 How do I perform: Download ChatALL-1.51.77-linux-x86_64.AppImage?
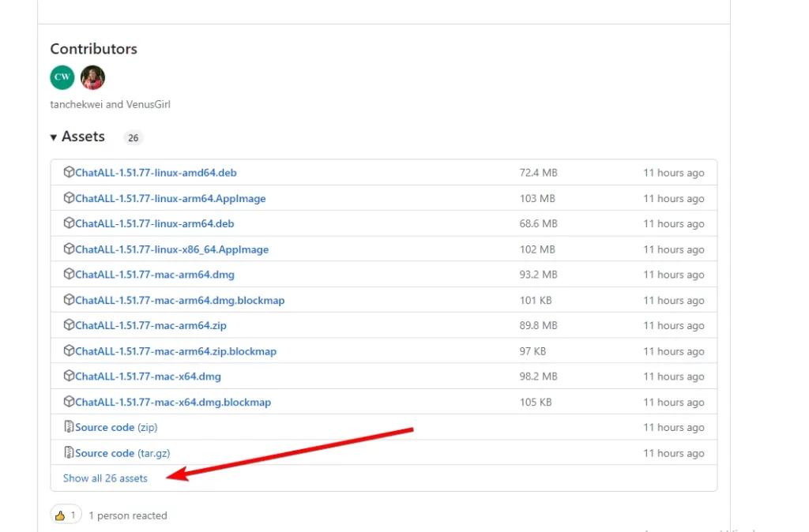point(171,249)
